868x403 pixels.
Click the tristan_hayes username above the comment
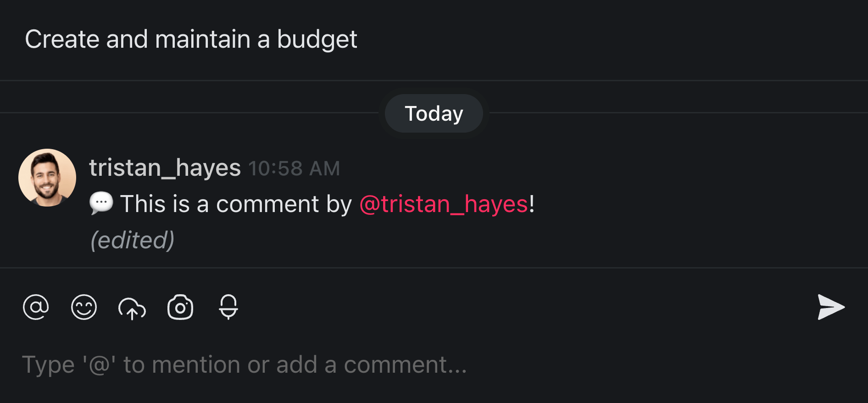pyautogui.click(x=165, y=167)
